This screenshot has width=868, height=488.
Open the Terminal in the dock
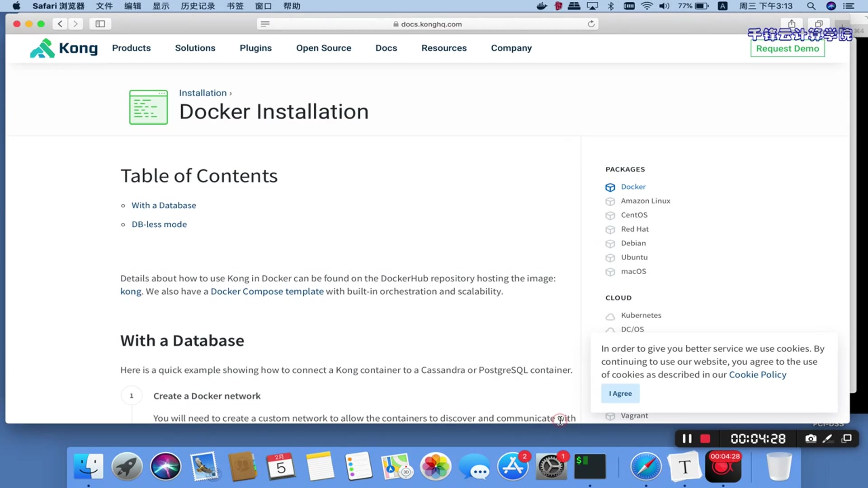point(590,467)
